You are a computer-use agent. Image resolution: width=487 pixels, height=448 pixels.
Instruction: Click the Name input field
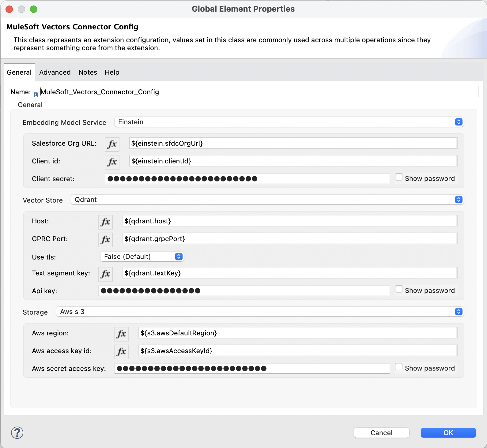(259, 92)
